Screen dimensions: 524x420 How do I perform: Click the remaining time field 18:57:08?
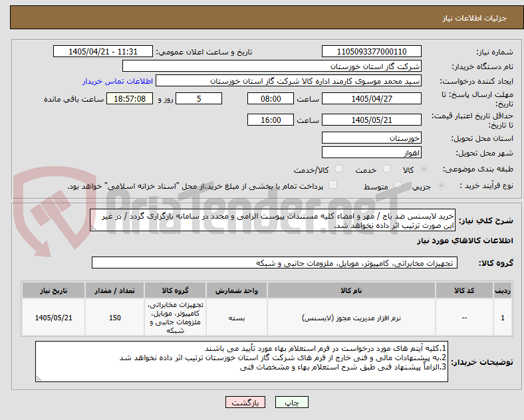pos(130,99)
